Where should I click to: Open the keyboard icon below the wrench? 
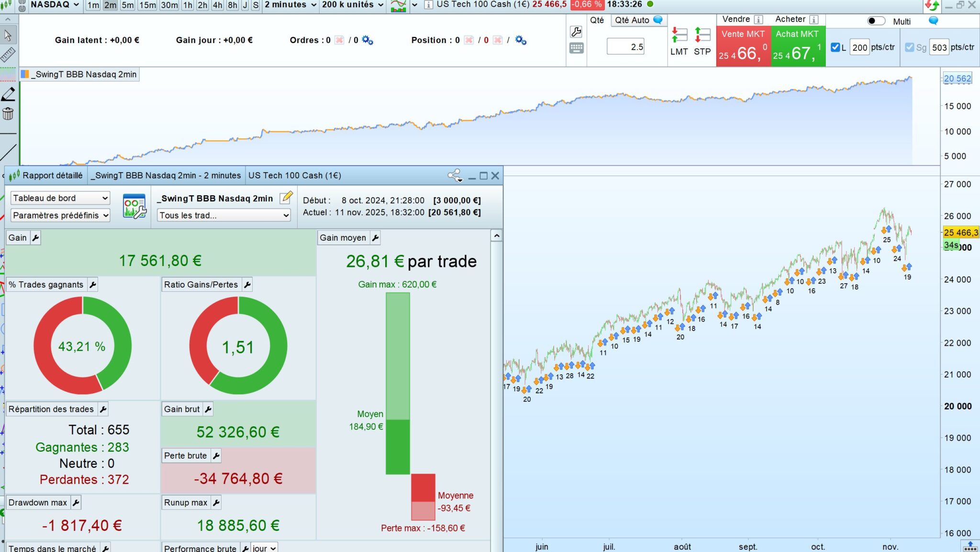(576, 48)
